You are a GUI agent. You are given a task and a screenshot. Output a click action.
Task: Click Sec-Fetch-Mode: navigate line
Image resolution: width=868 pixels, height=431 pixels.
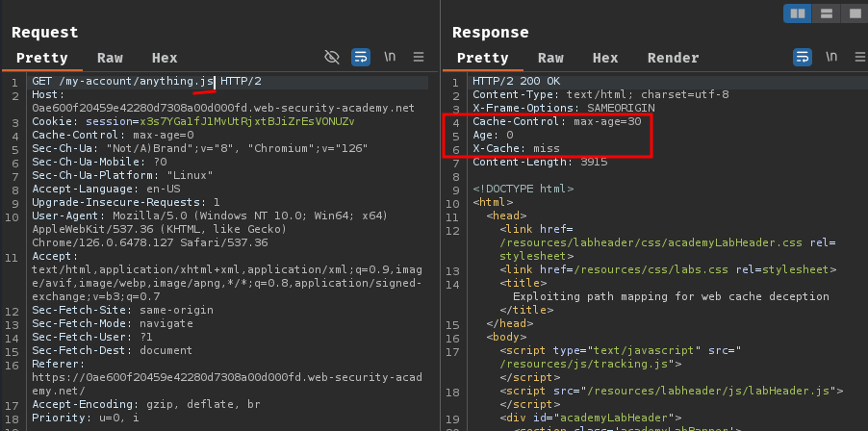(113, 323)
